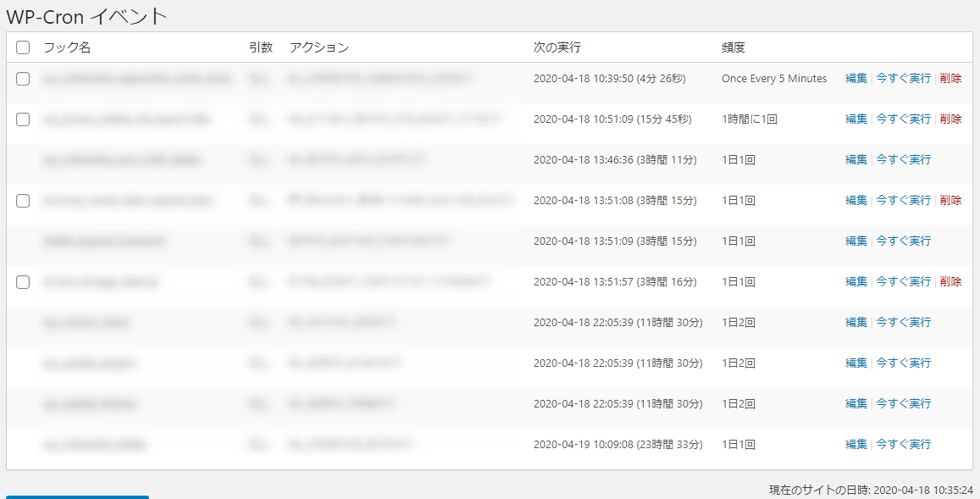Screen dimensions: 980x499
Task: Open 編集 for event scheduled at 13:51:09
Action: pos(855,241)
